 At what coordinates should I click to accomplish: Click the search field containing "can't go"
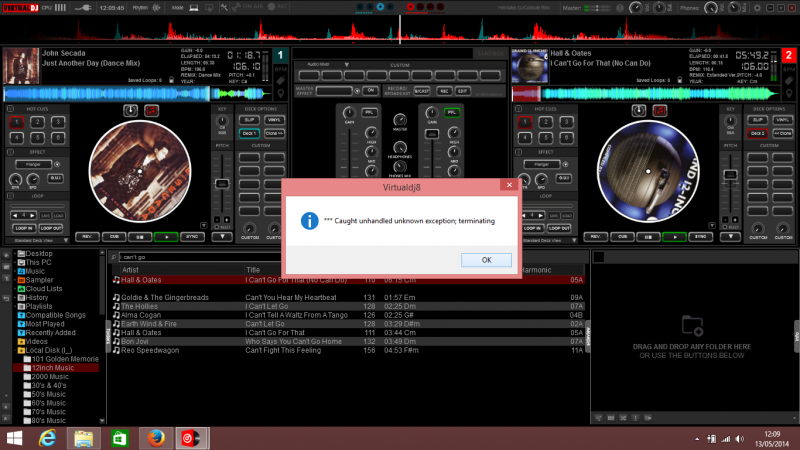pos(200,257)
